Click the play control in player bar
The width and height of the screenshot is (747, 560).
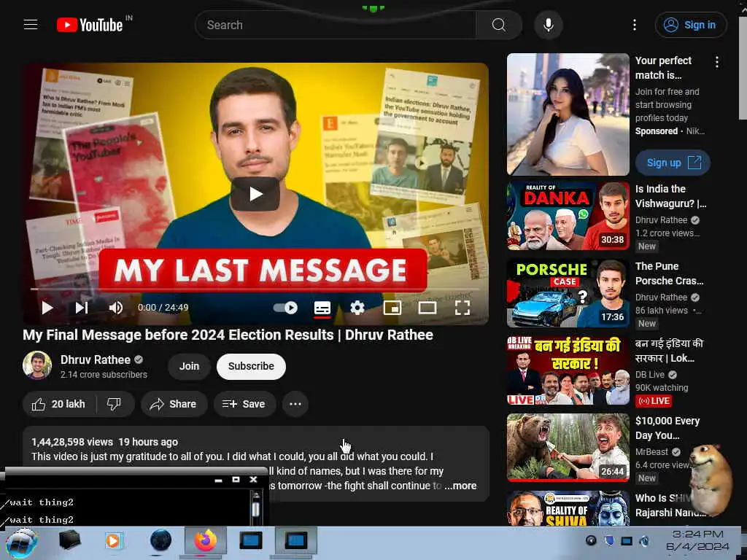click(x=47, y=308)
